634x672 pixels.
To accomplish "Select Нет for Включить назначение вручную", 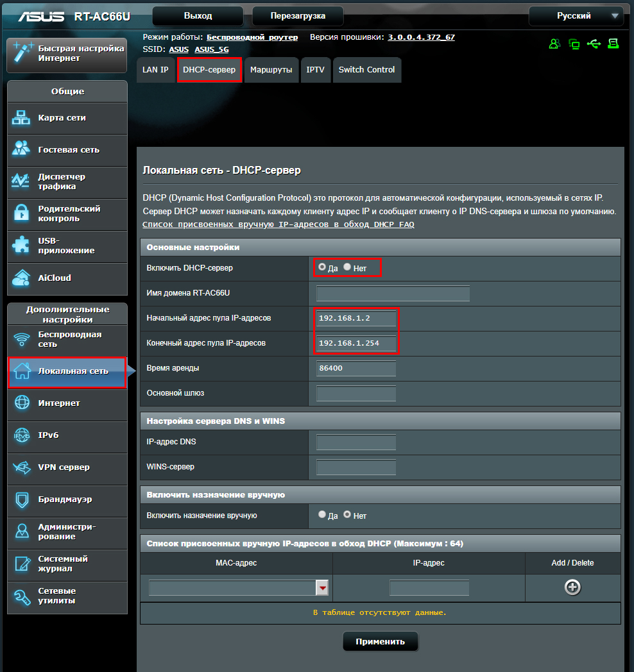I will [x=347, y=514].
